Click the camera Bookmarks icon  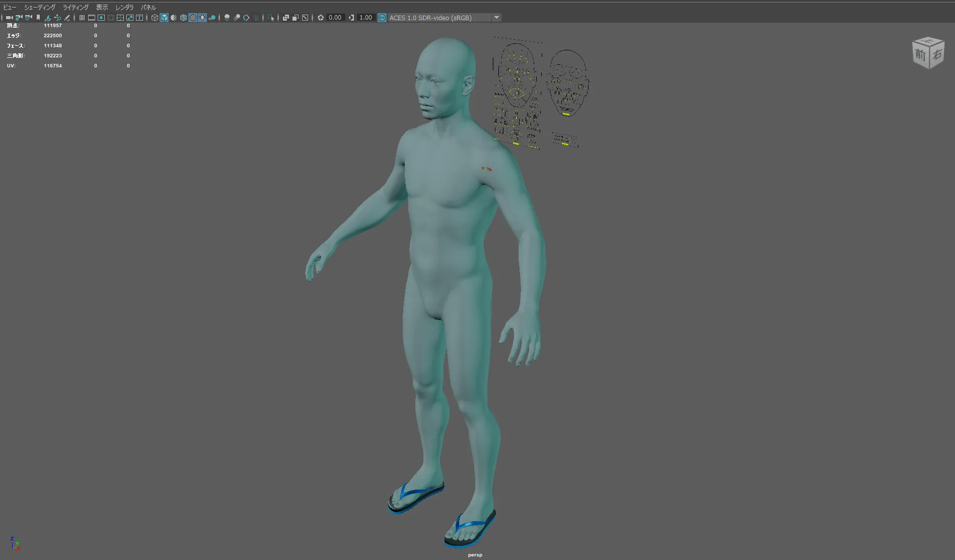[38, 18]
